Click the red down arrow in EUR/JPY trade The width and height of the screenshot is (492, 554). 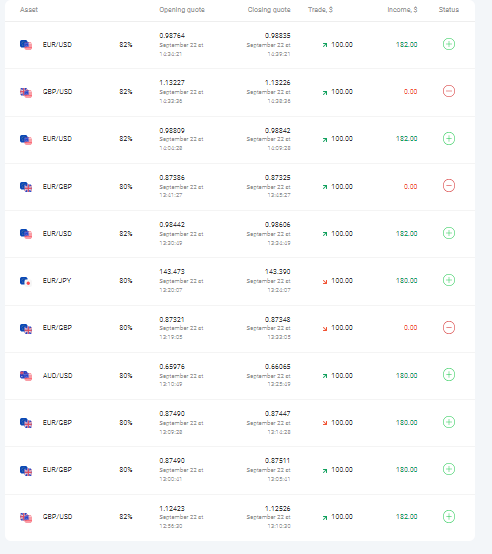(325, 282)
